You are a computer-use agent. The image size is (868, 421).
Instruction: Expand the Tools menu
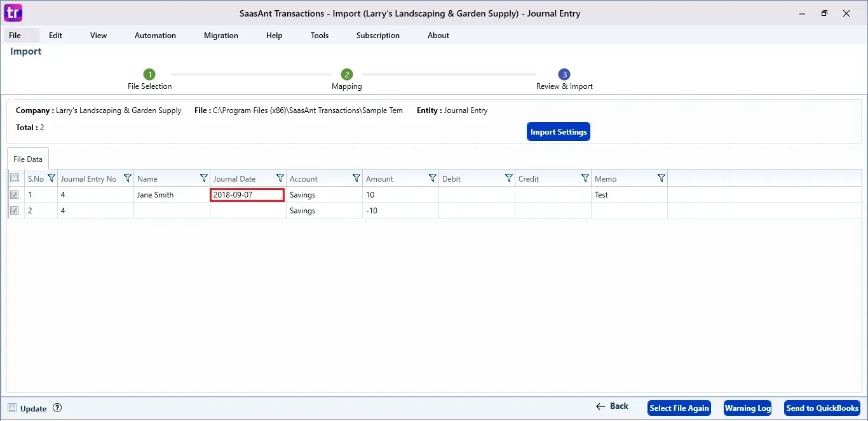(x=319, y=36)
